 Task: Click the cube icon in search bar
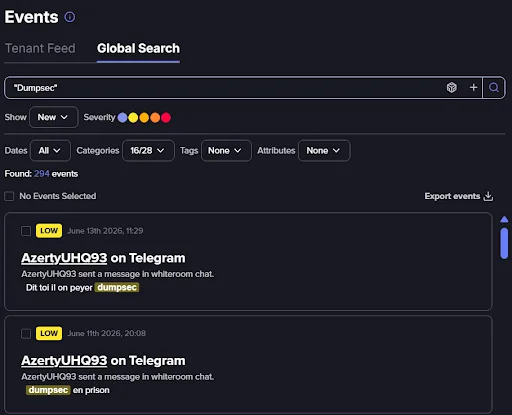click(x=452, y=88)
